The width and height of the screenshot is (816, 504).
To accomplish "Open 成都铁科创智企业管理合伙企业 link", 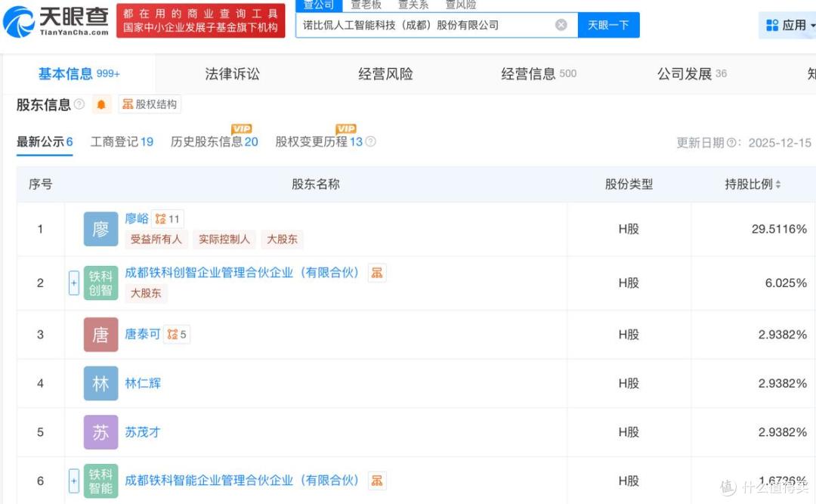I will tap(242, 273).
